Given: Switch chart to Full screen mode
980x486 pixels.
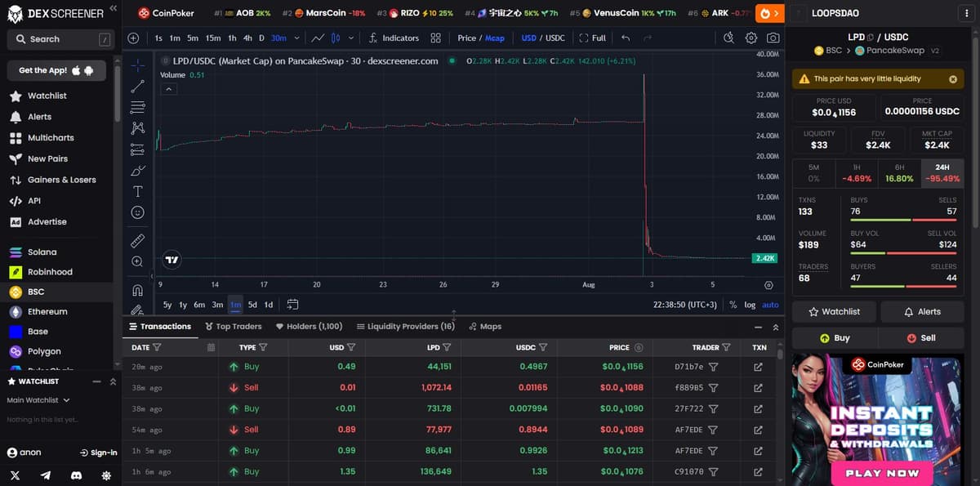Looking at the screenshot, I should (x=593, y=38).
